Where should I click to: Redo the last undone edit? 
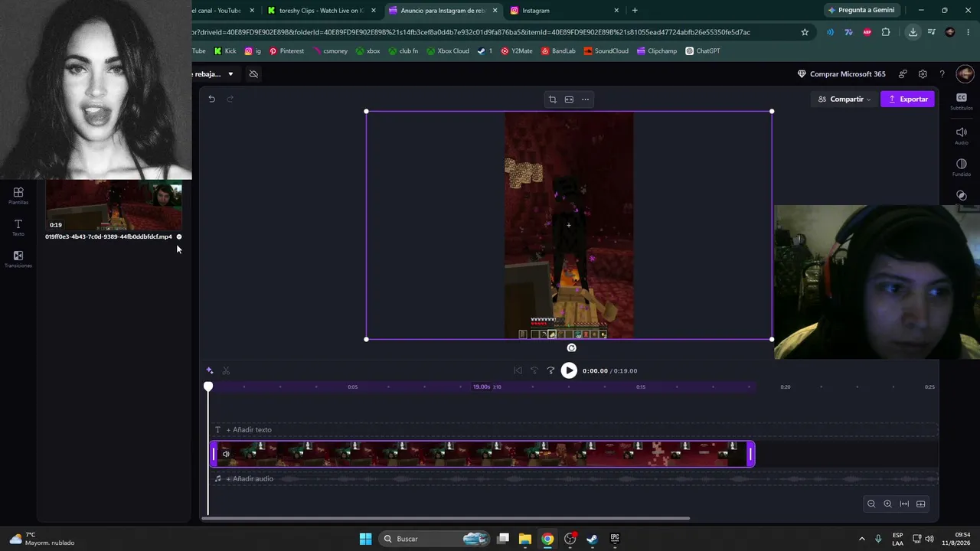point(230,99)
